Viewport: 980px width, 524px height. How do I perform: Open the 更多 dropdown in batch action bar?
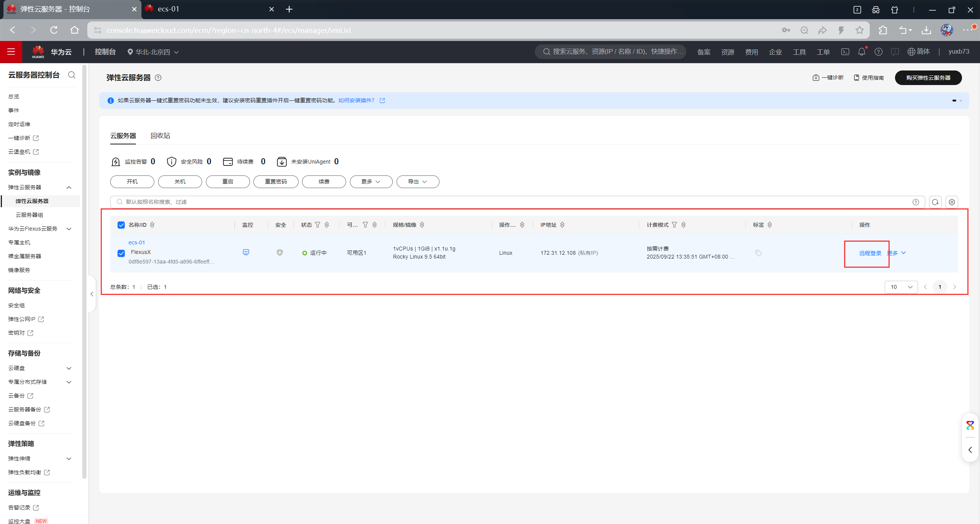click(x=371, y=182)
